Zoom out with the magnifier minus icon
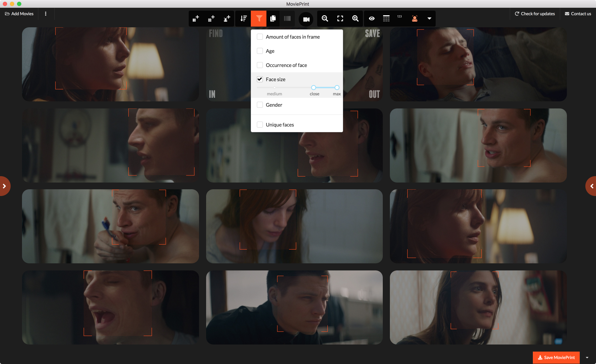 click(x=325, y=18)
